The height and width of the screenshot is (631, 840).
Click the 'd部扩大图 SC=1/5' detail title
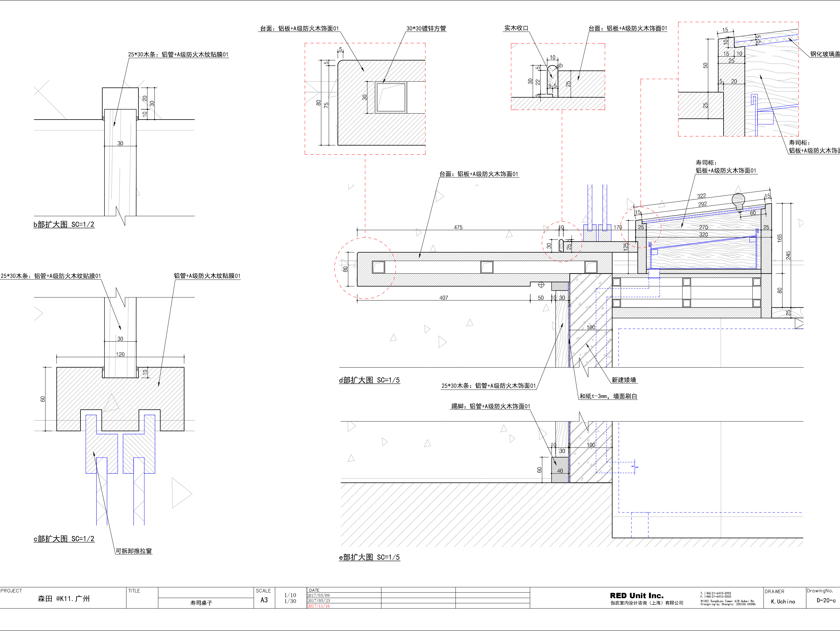point(369,380)
